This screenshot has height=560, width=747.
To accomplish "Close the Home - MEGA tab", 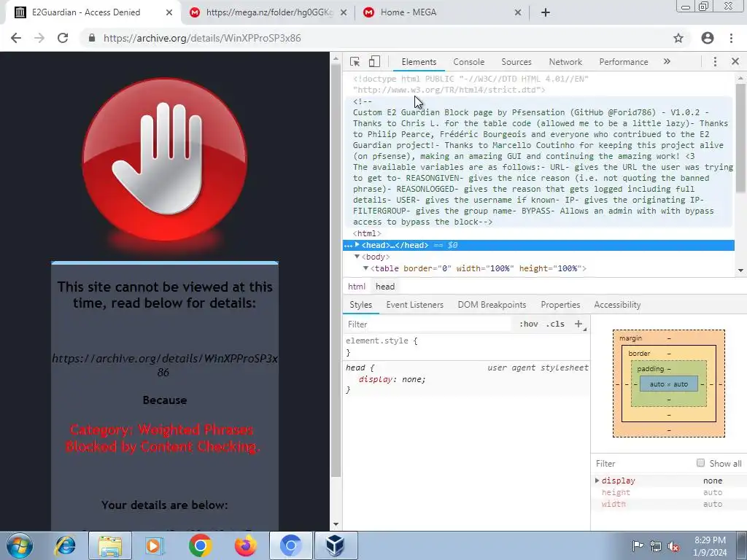I will click(518, 12).
